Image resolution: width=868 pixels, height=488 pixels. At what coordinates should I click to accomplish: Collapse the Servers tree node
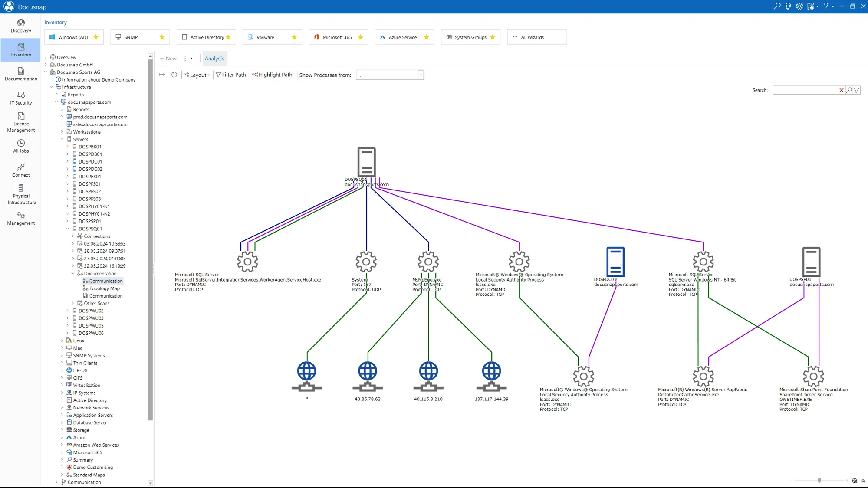62,139
